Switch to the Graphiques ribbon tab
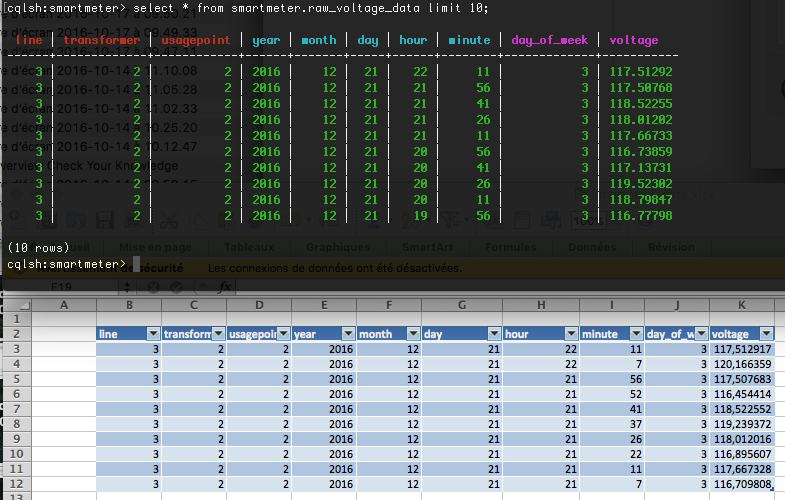 click(x=338, y=247)
